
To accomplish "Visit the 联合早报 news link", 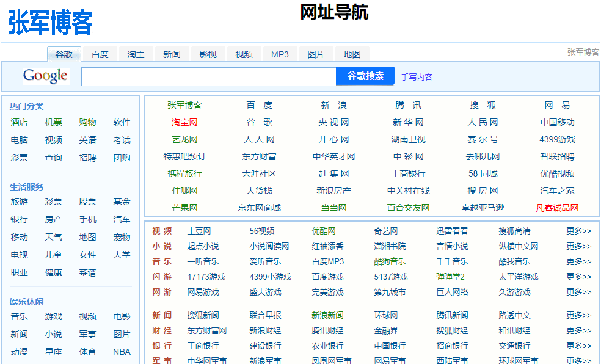I will (266, 315).
